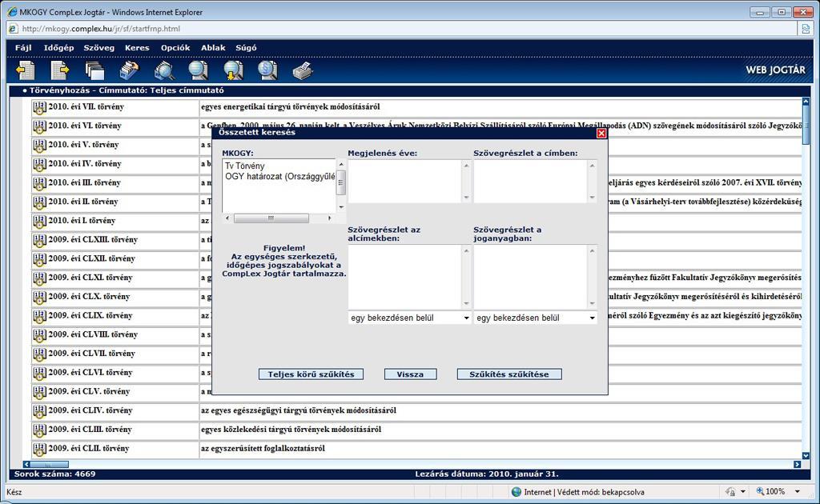Click the file box with magnifier search icon
This screenshot has height=504, width=820.
164,70
